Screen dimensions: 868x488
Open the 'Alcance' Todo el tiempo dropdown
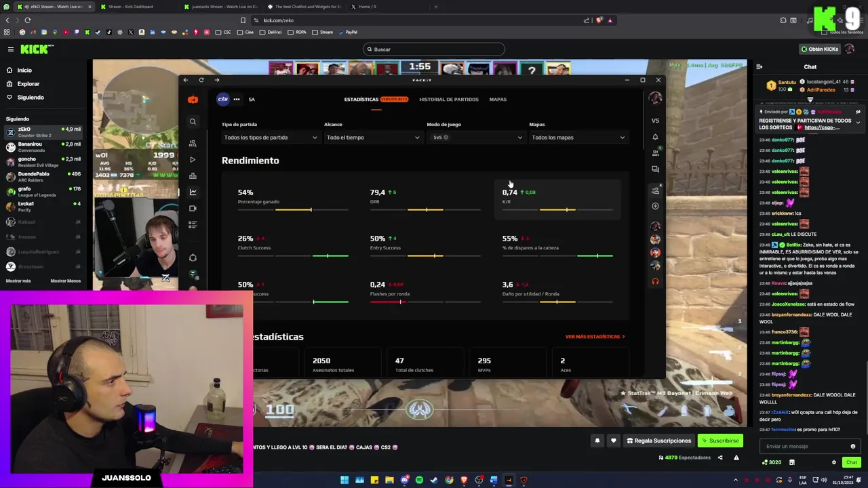373,138
